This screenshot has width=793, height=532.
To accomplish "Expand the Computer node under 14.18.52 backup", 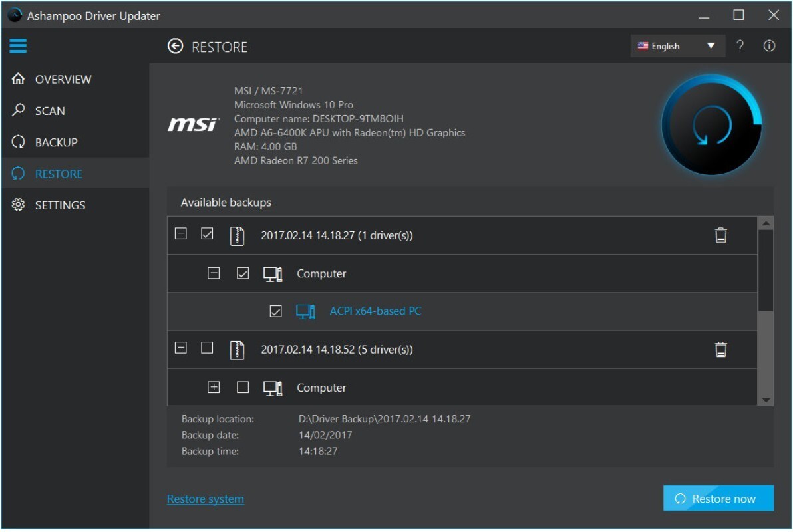I will 214,388.
